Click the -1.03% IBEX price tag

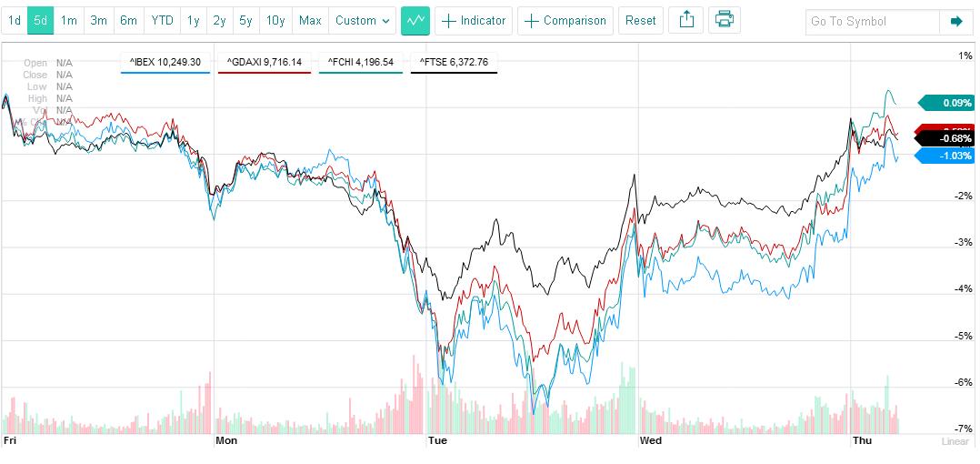point(947,156)
